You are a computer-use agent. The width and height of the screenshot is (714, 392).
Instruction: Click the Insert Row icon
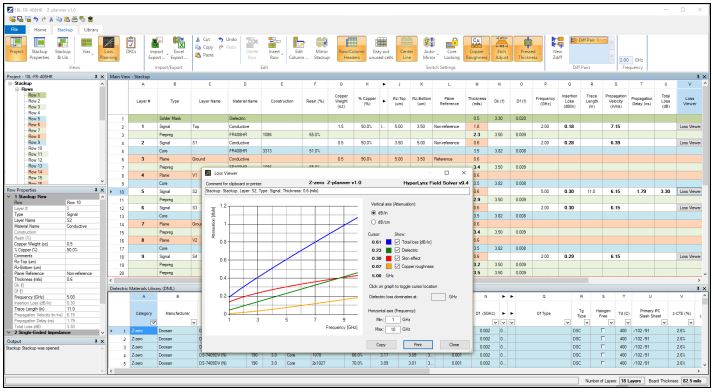[274, 43]
